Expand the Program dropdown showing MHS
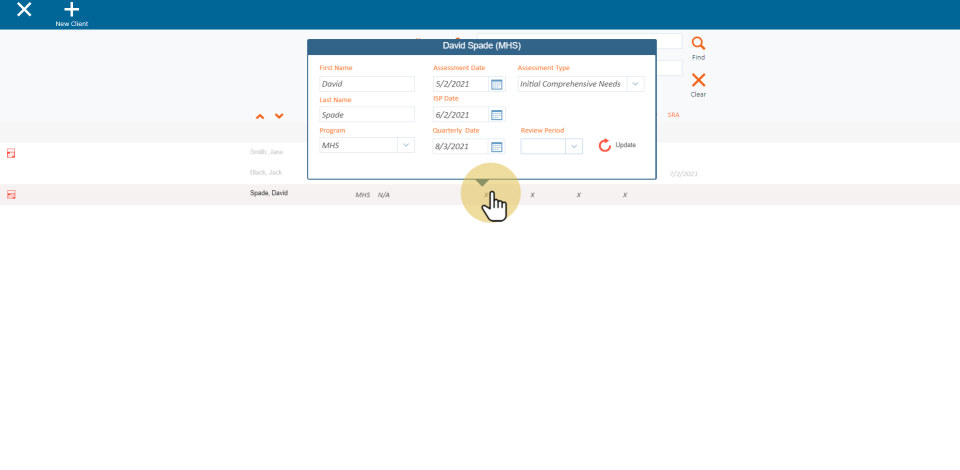 pyautogui.click(x=405, y=145)
